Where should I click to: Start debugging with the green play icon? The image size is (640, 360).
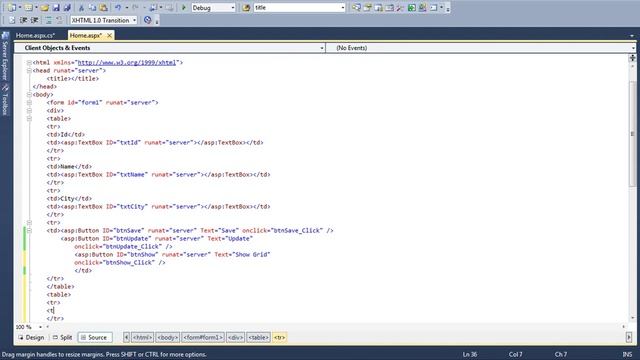[184, 8]
